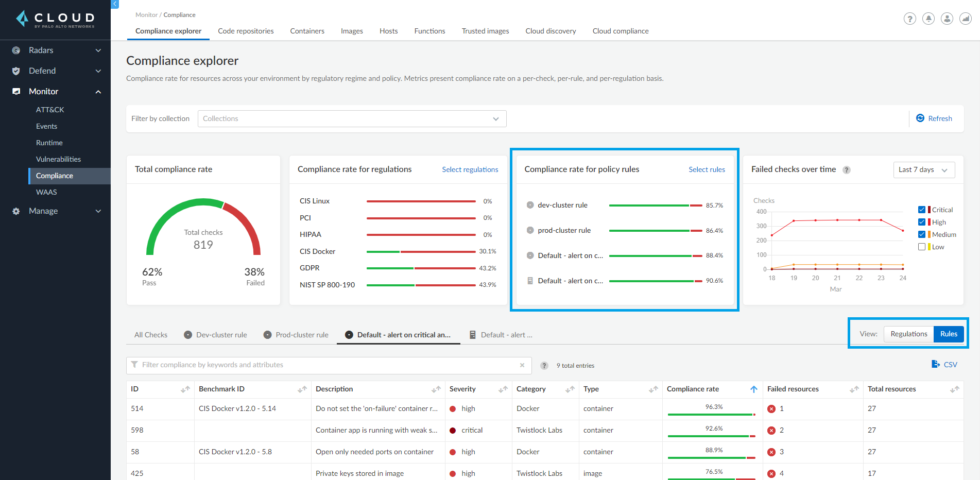Click the Twistlock Labs category in row 598
Viewport: 980px width, 480px height.
539,430
